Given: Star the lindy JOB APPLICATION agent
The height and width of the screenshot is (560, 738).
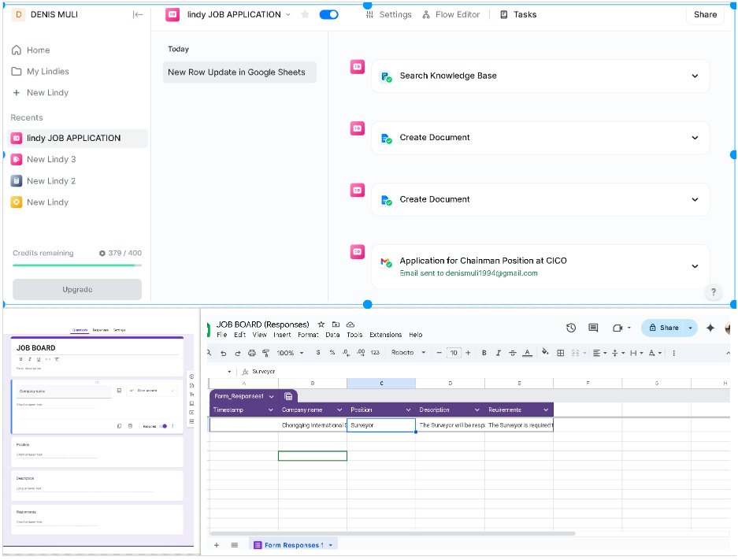Looking at the screenshot, I should click(x=305, y=15).
